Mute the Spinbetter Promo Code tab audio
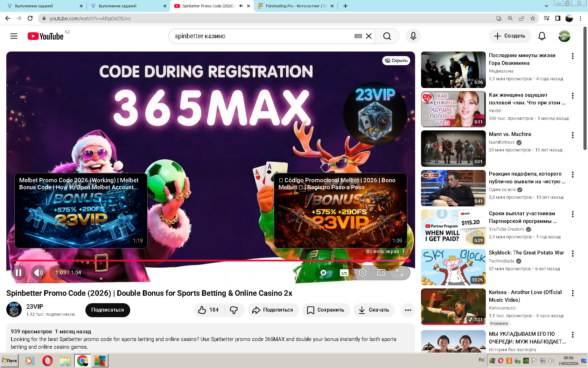 (241, 6)
